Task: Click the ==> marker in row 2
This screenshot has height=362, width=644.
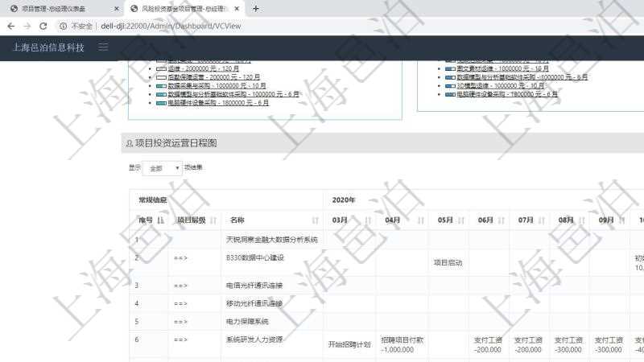Action: point(180,258)
